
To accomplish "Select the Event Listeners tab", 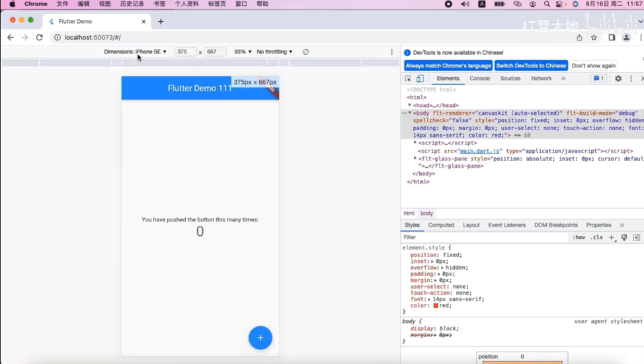I will pyautogui.click(x=507, y=225).
